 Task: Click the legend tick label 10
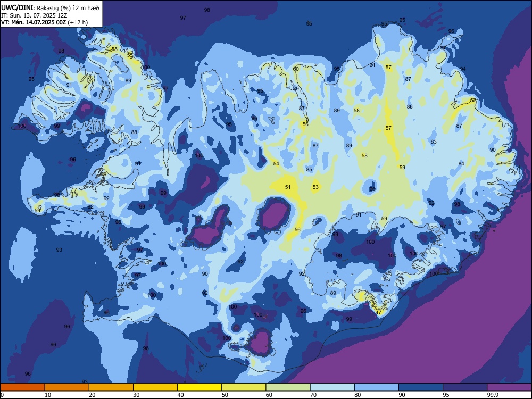[x=48, y=395]
